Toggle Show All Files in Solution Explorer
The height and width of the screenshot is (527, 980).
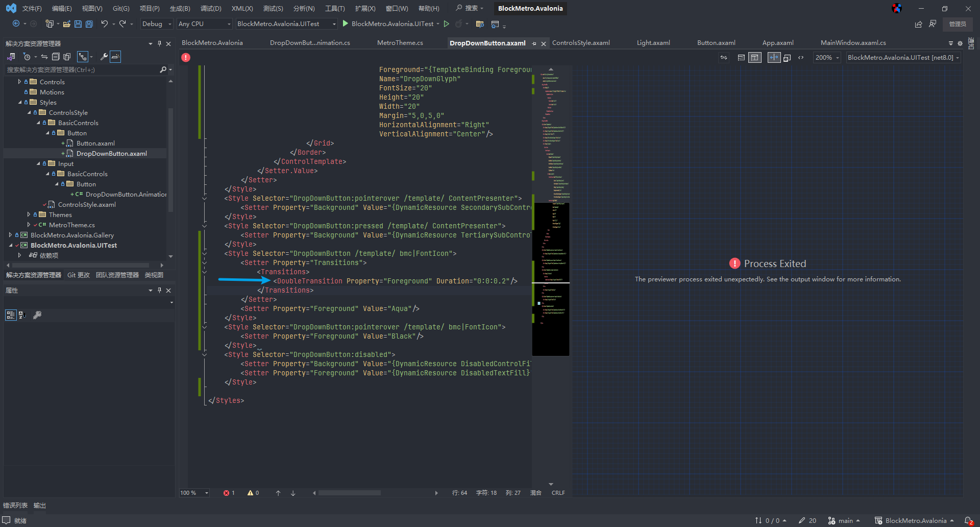point(67,57)
